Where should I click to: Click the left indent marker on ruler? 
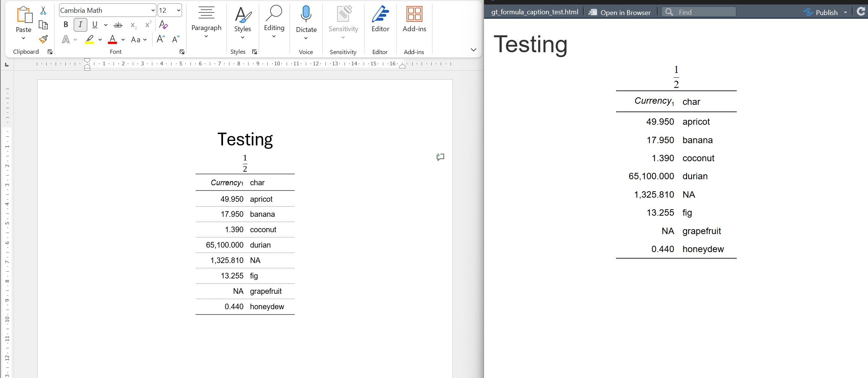pos(87,64)
